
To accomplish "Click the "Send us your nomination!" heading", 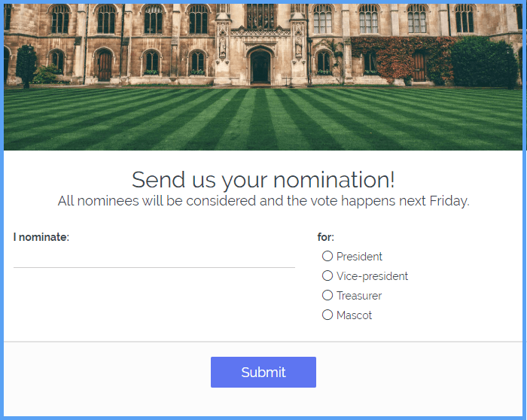I will pos(263,180).
